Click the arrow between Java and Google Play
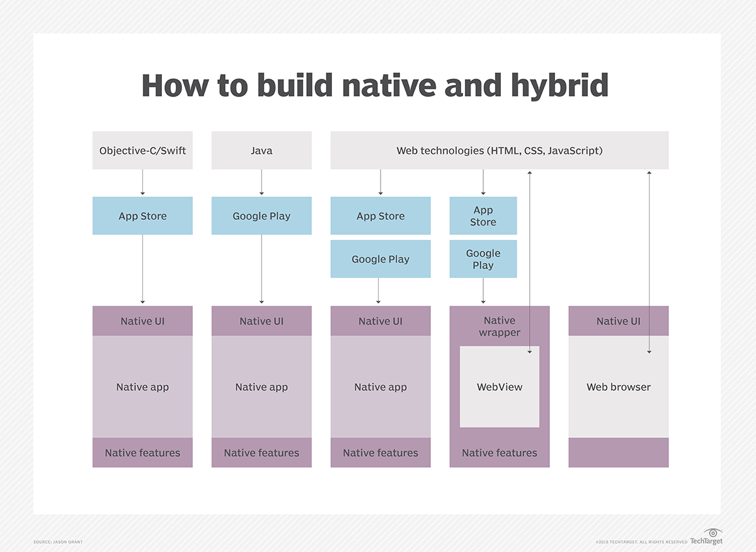This screenshot has height=552, width=756. [261, 183]
